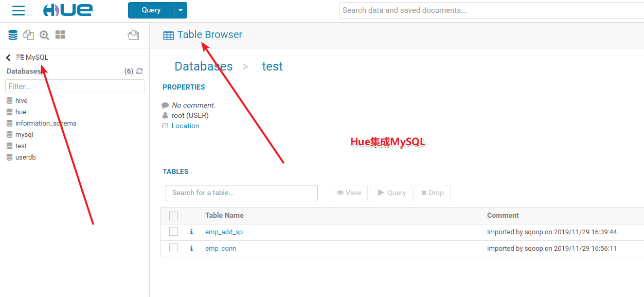Click the blue Query button
644x297 pixels.
(151, 10)
